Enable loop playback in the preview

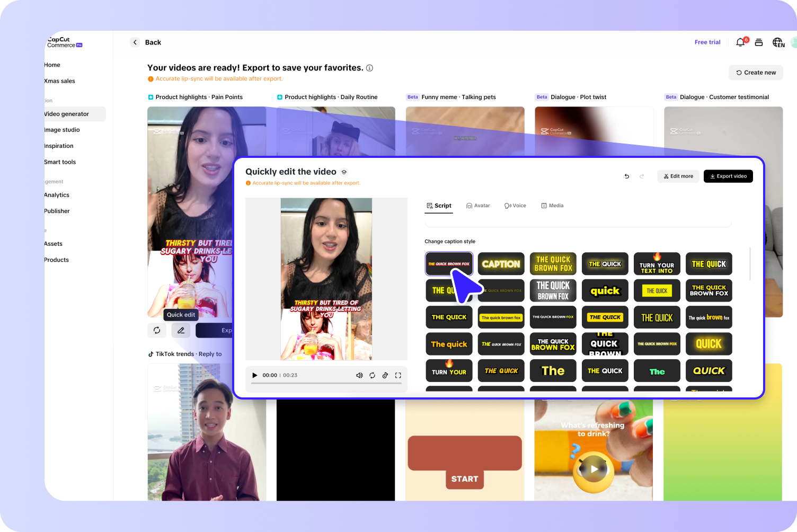(x=373, y=375)
